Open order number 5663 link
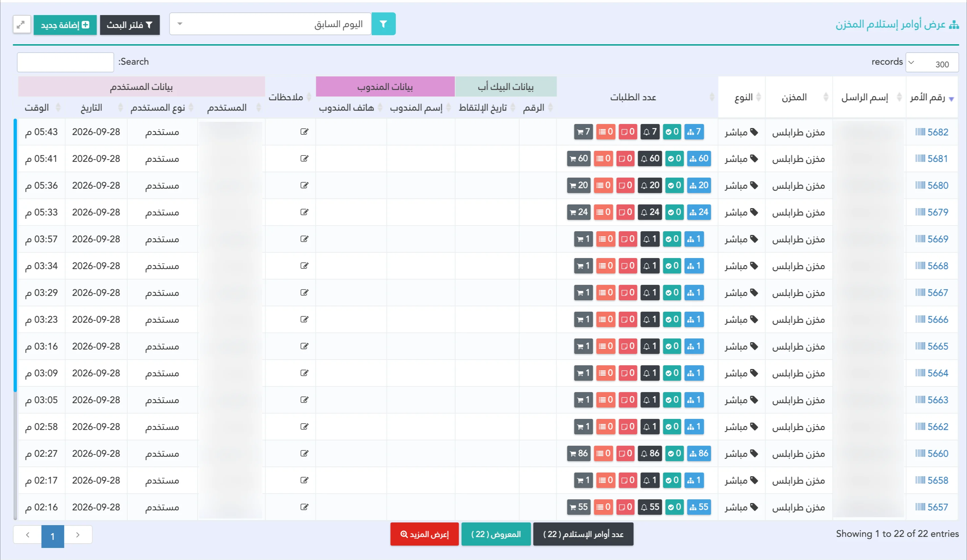This screenshot has height=560, width=967. pyautogui.click(x=937, y=400)
